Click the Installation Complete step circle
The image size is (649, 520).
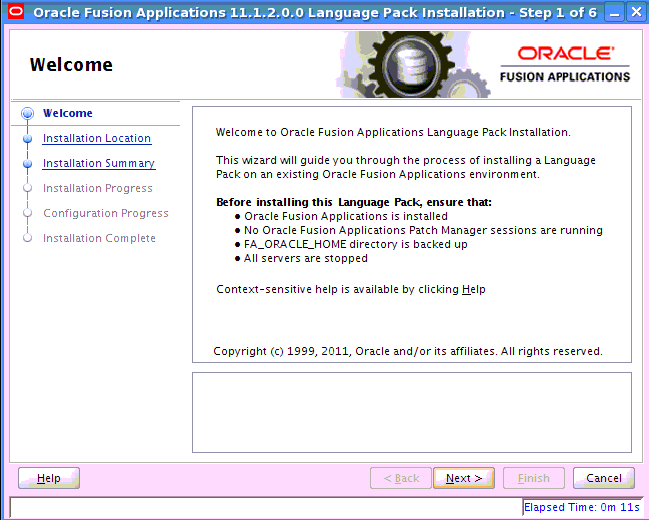(x=28, y=238)
